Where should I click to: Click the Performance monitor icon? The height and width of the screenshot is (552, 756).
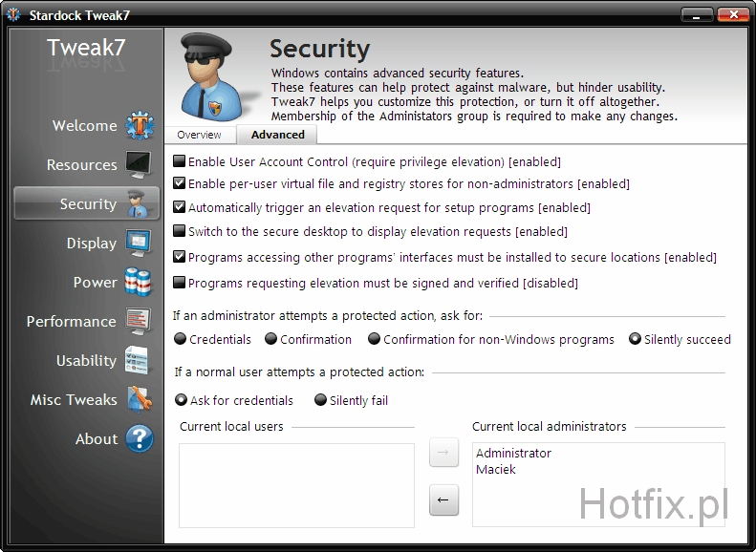[x=139, y=321]
